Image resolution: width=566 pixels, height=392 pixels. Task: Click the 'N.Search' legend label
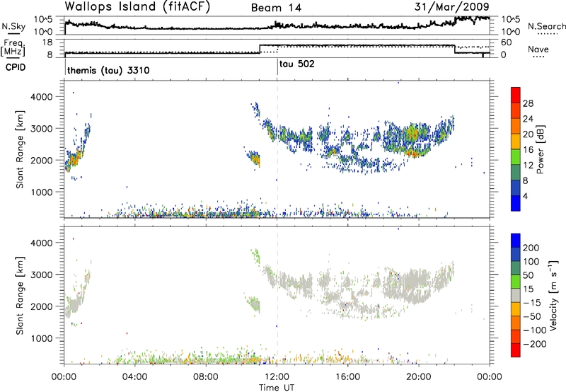point(546,26)
